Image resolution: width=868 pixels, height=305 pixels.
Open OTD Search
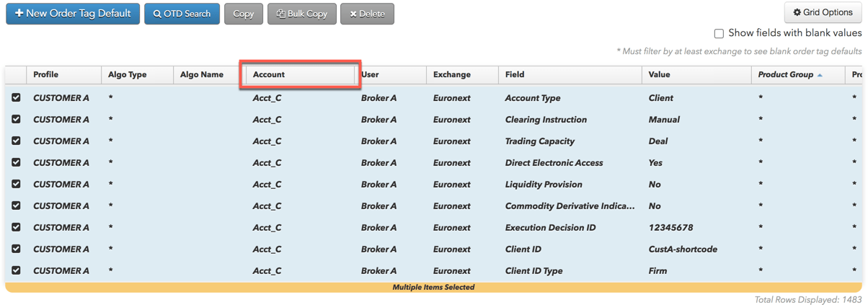click(182, 14)
